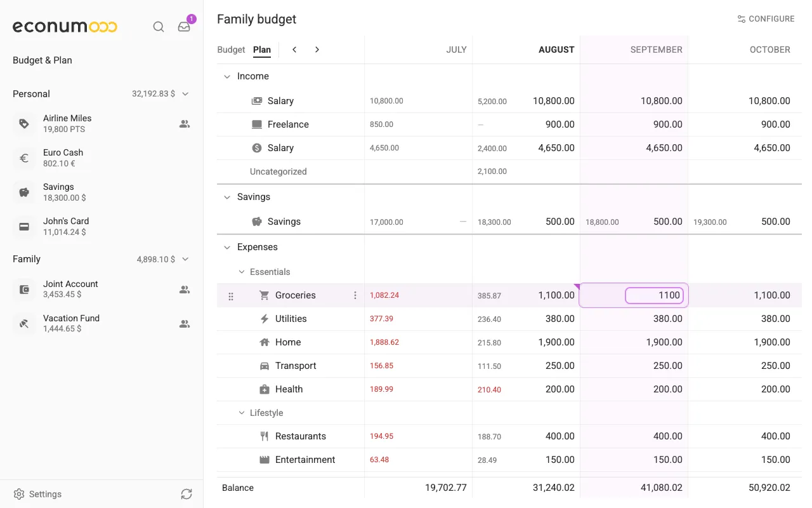The width and height of the screenshot is (812, 508).
Task: Collapse the Family accounts group
Action: point(185,259)
